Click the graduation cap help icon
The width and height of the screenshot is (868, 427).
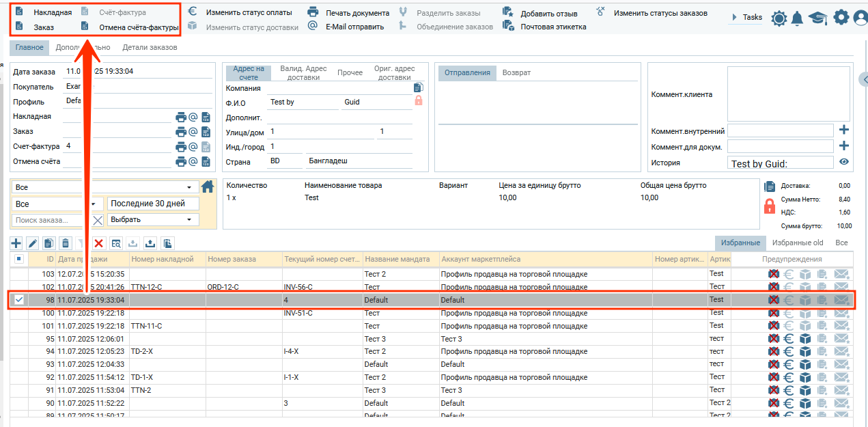coord(818,18)
